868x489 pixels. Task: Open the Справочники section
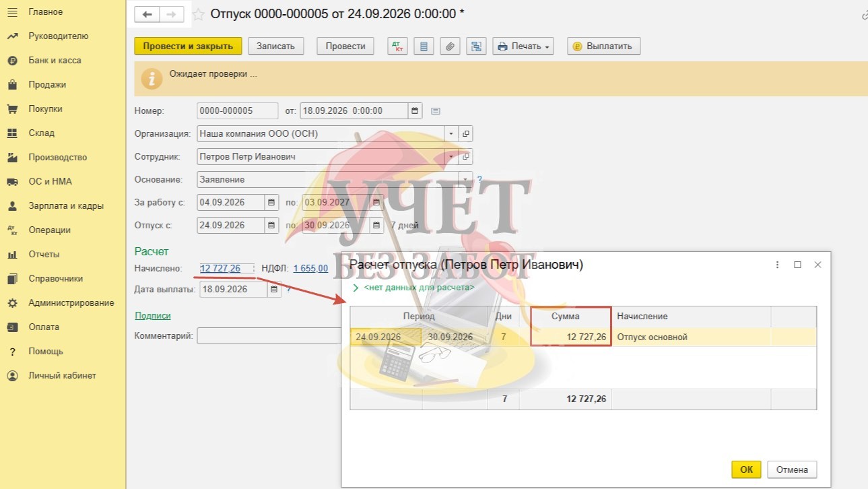(55, 279)
